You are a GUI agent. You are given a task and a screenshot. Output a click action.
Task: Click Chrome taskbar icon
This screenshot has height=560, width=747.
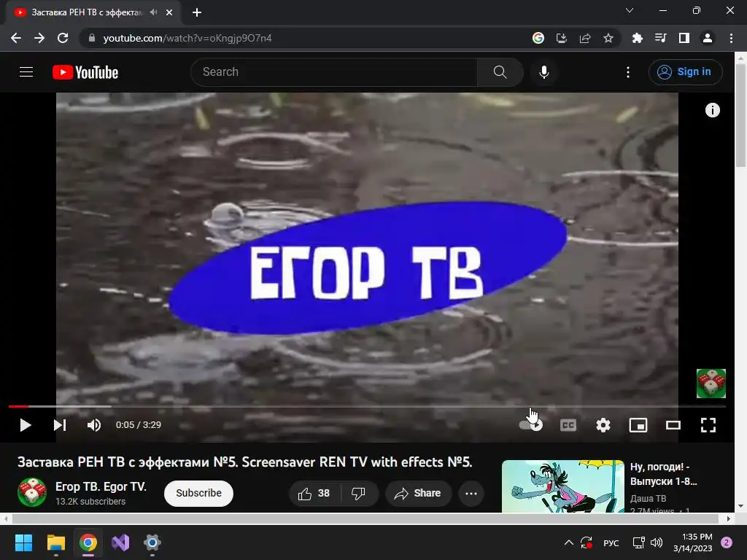click(88, 542)
